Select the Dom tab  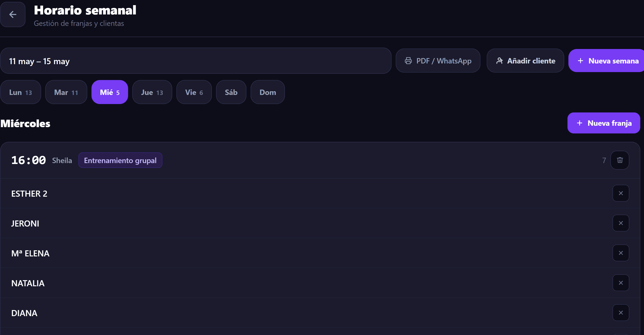pyautogui.click(x=267, y=92)
